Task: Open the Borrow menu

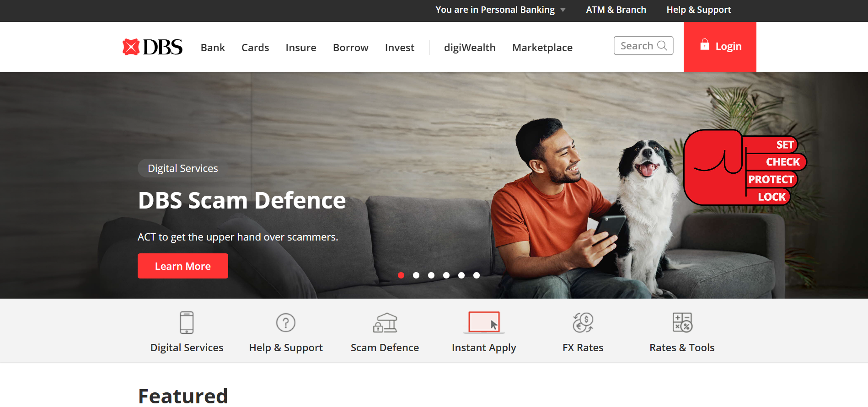Action: [351, 48]
